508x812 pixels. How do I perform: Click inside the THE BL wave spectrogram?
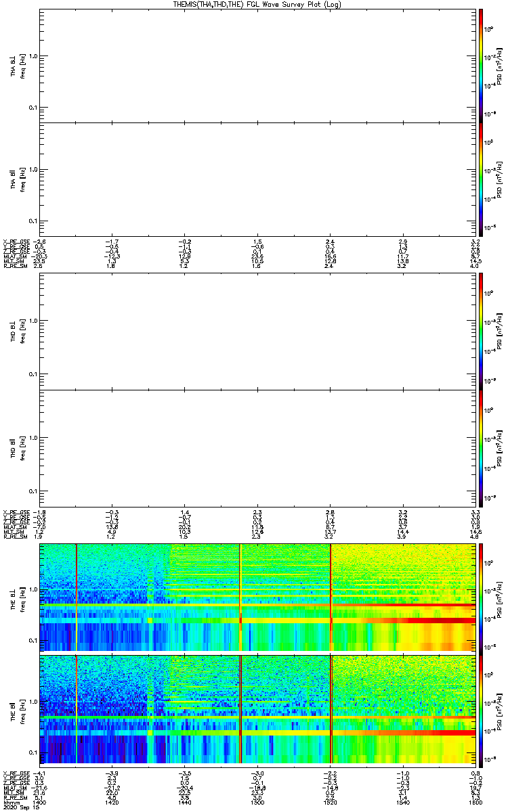pyautogui.click(x=257, y=596)
